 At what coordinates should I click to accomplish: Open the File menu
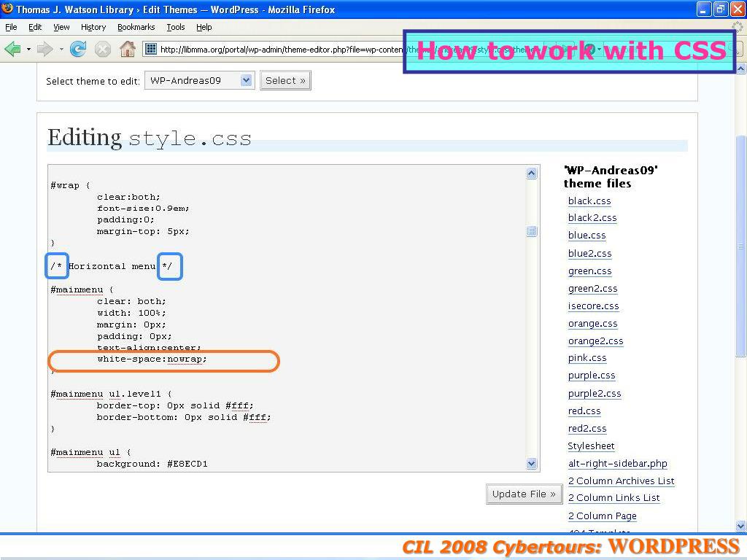click(x=11, y=27)
